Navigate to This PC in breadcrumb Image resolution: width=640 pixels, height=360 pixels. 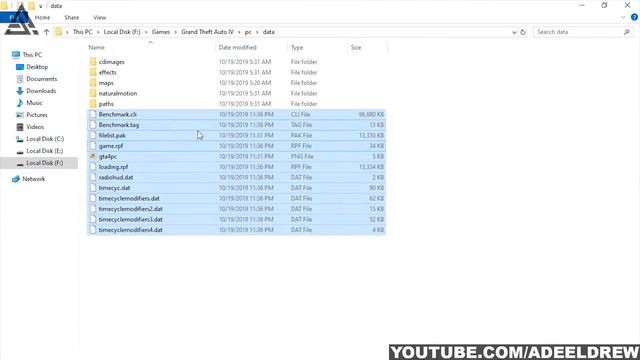tap(82, 32)
